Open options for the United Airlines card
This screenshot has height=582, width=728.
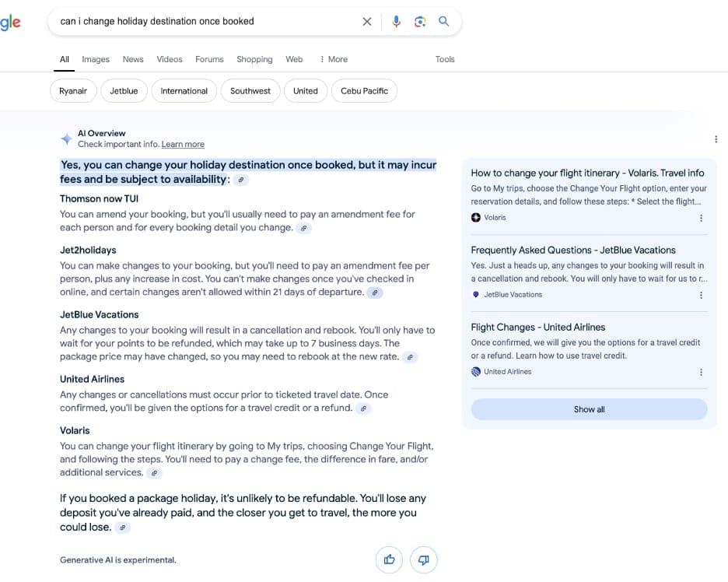tap(701, 372)
